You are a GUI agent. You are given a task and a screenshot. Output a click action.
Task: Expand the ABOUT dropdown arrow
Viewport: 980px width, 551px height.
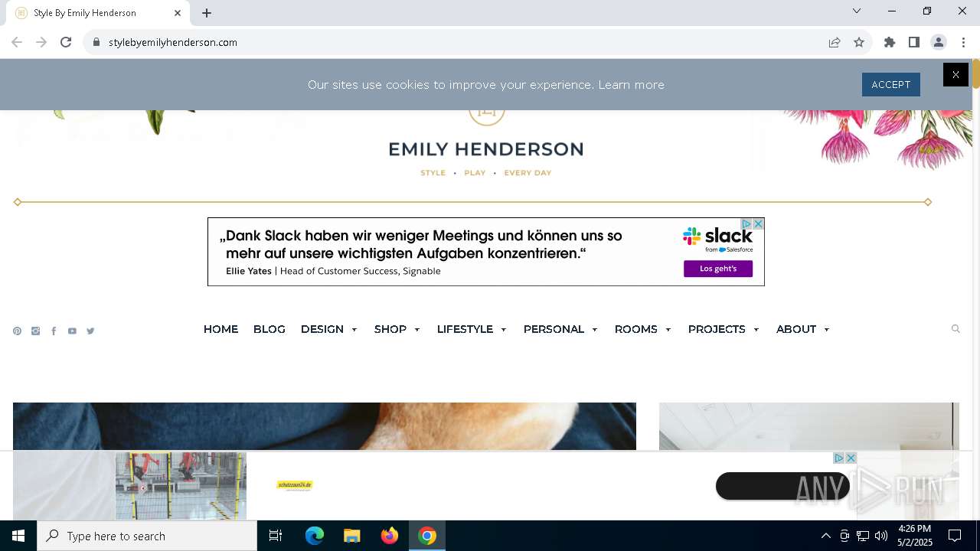point(827,330)
